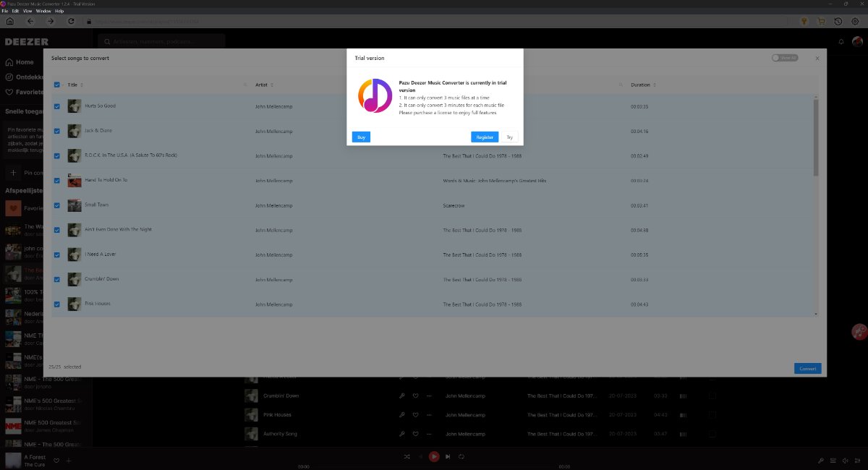Open the Help menu
This screenshot has height=470, width=868.
pos(59,12)
